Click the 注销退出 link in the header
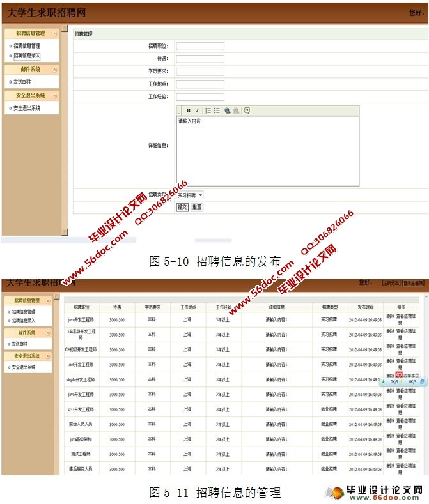 (x=391, y=282)
